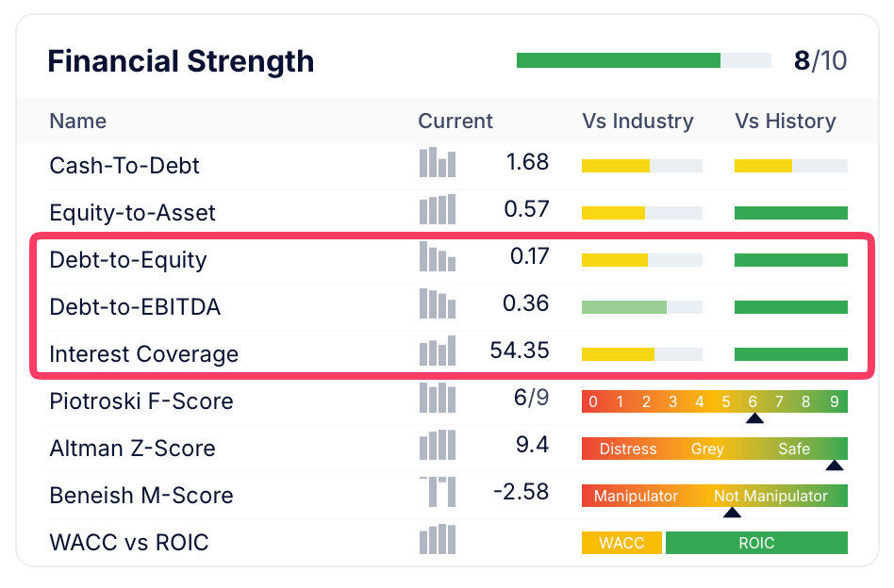
Task: Click the Debt-to-EBITDA trend chart icon
Action: pos(438,304)
